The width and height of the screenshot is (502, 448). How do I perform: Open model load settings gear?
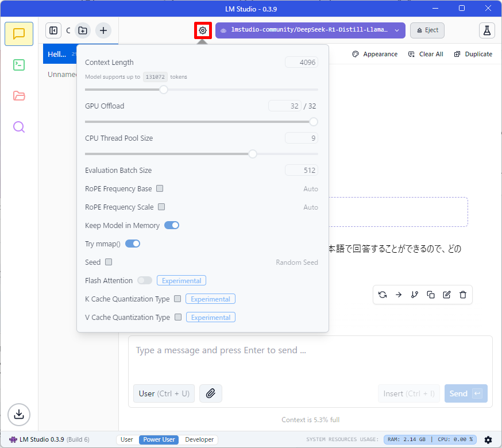point(203,30)
